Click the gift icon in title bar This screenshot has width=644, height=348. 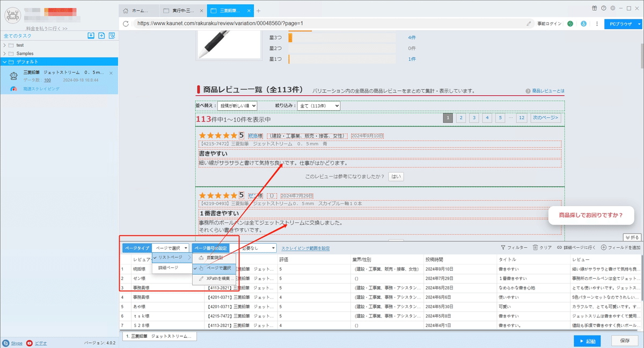(595, 8)
